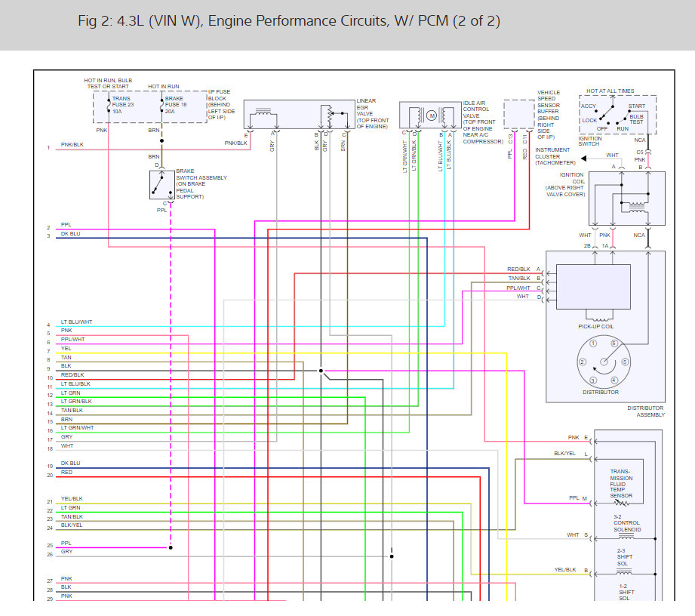Click the 2-3 SHIFT SOL label

click(625, 557)
